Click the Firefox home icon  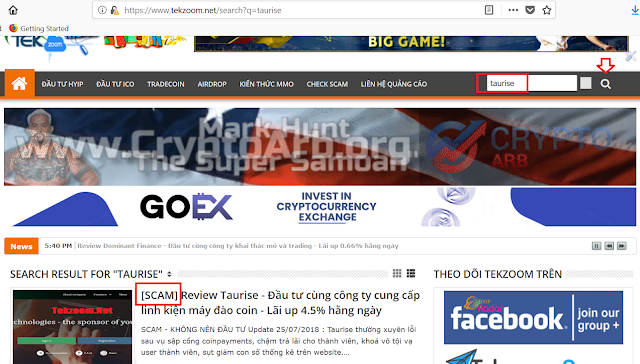(13, 10)
